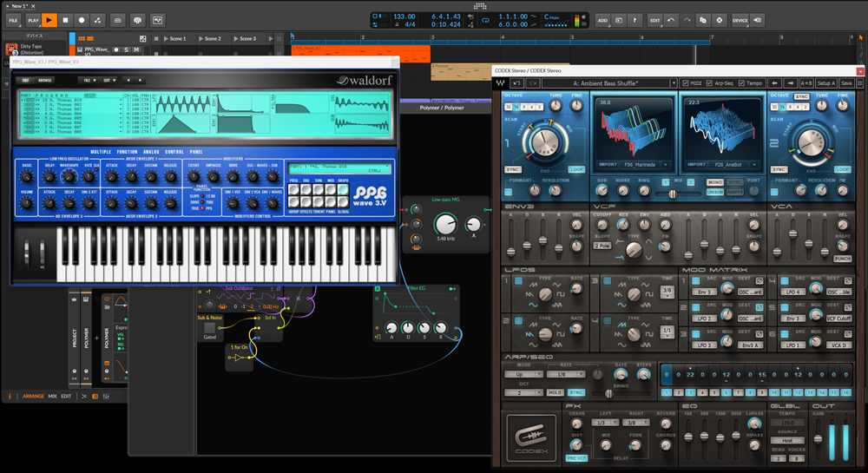The image size is (868, 473).
Task: Toggle the clip launcher view icon
Action: pos(81,39)
